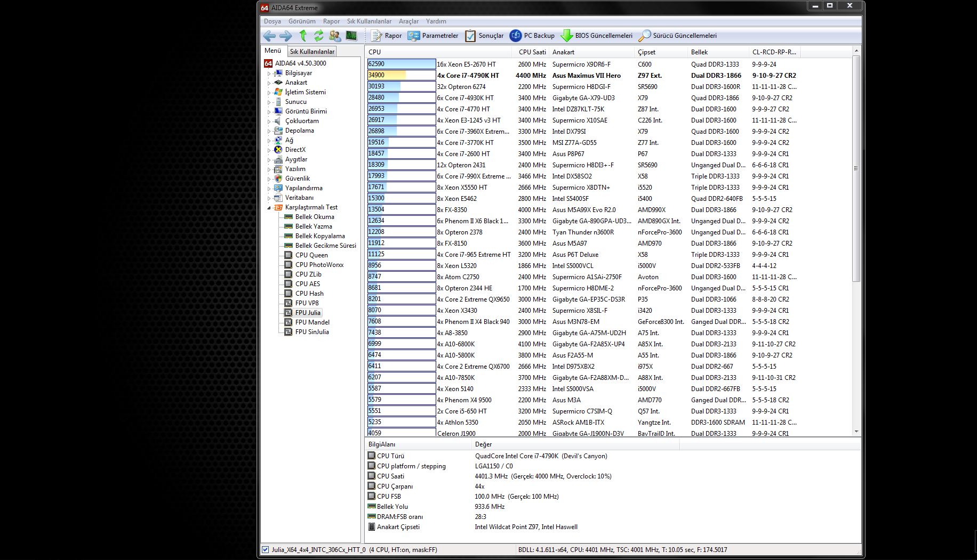Image resolution: width=977 pixels, height=560 pixels.
Task: Select the 8x FX-8350 result row
Action: coord(582,210)
